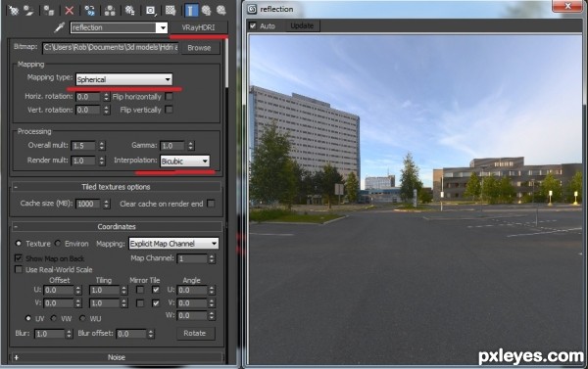Click Assign Material to Selection icon
Screen dimensions: 588x369
[49, 10]
